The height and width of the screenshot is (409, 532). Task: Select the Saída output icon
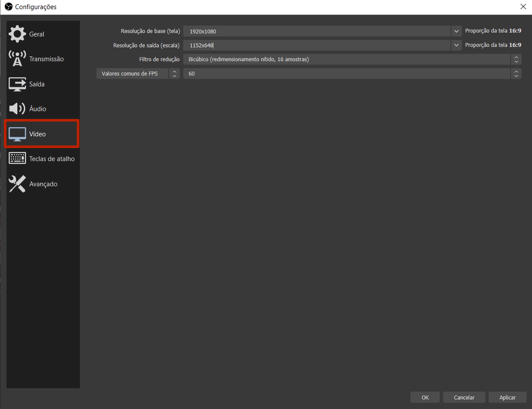coord(17,84)
